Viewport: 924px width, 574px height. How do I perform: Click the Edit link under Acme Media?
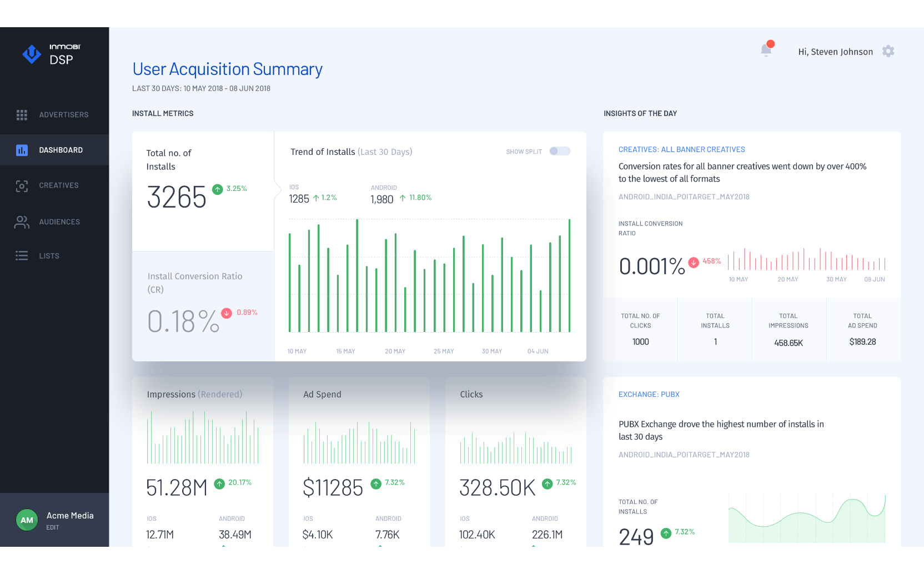(53, 528)
